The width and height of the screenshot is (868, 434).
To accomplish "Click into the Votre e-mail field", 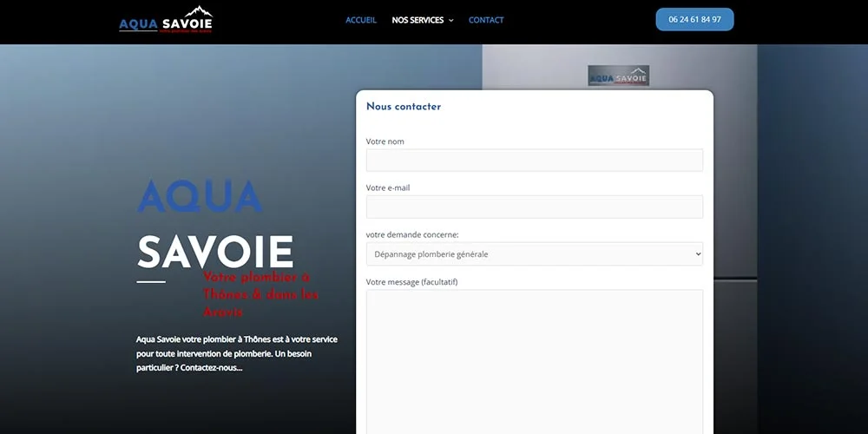I will [534, 207].
